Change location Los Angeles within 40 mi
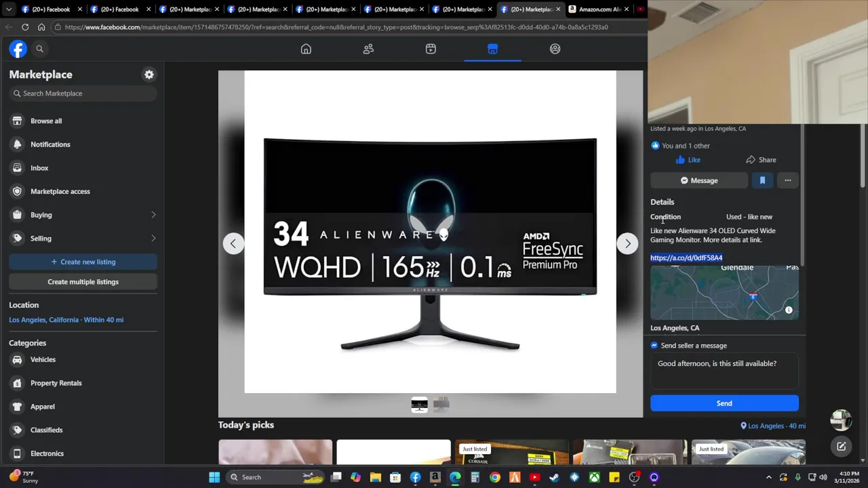The width and height of the screenshot is (868, 488). (x=66, y=320)
